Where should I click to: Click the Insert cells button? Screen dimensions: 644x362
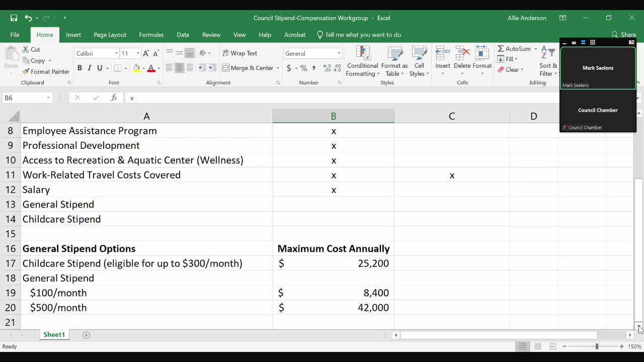coord(443,61)
